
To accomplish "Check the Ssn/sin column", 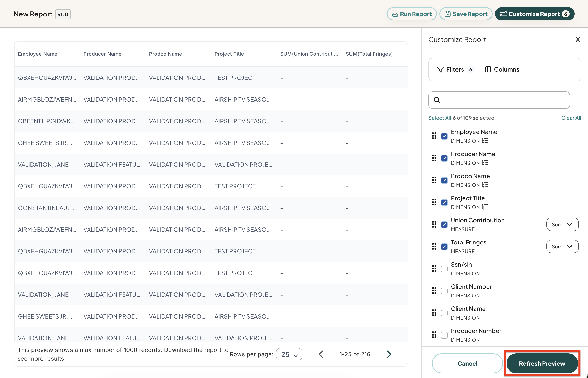I will (444, 269).
